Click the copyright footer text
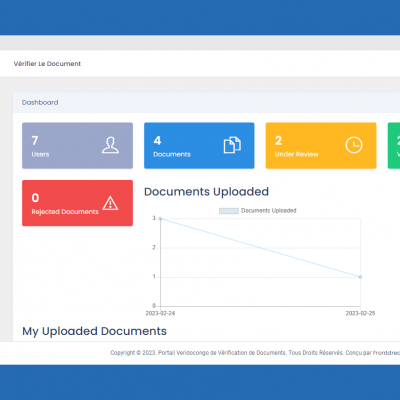This screenshot has height=400, width=400. 255,353
